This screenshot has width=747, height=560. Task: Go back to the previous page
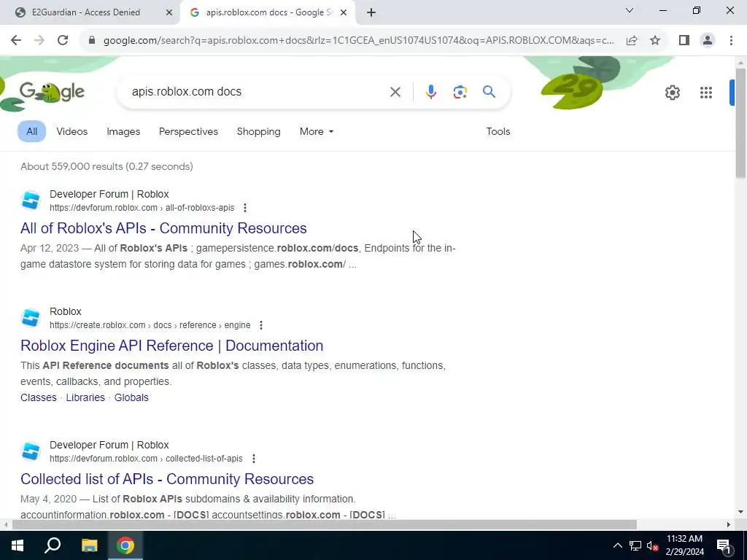[x=16, y=41]
